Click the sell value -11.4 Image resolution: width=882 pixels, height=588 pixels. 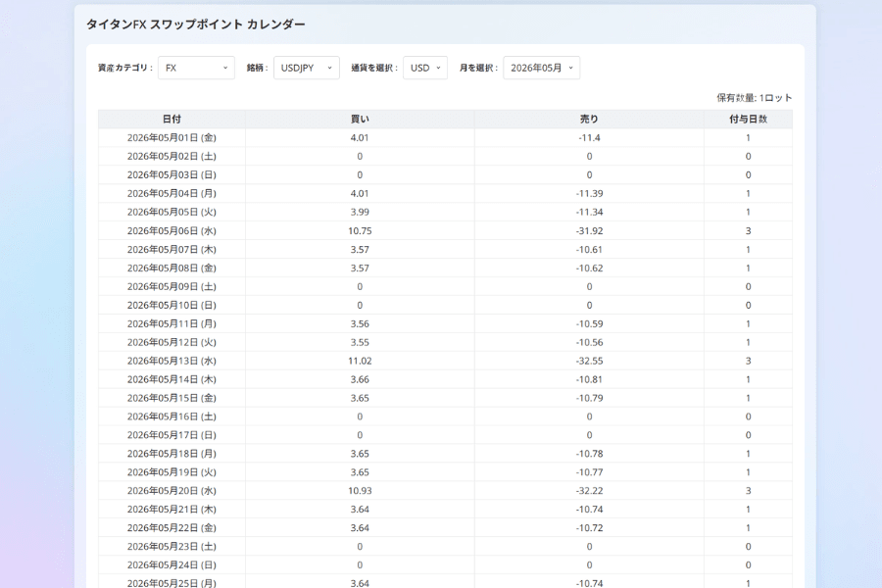click(589, 138)
